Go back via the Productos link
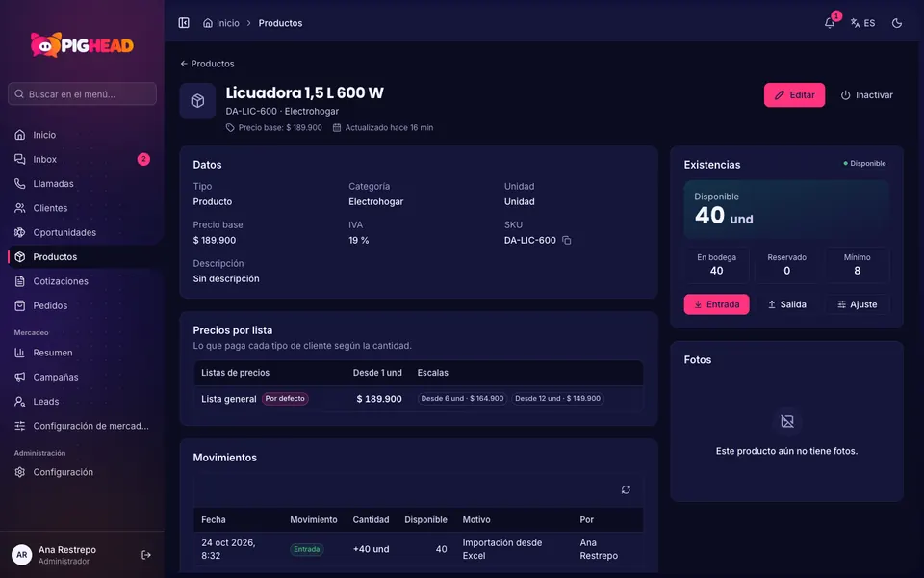Image resolution: width=924 pixels, height=578 pixels. coord(207,64)
